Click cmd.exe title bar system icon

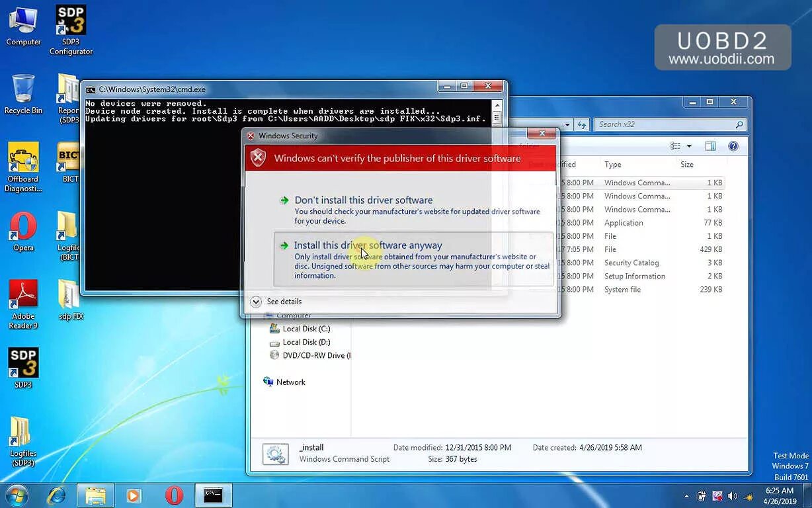tap(91, 89)
